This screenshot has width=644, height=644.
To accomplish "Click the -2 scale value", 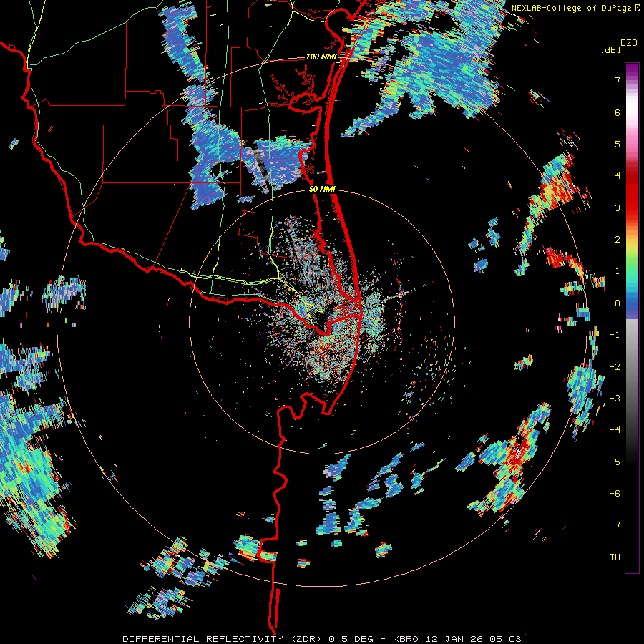I will point(615,366).
